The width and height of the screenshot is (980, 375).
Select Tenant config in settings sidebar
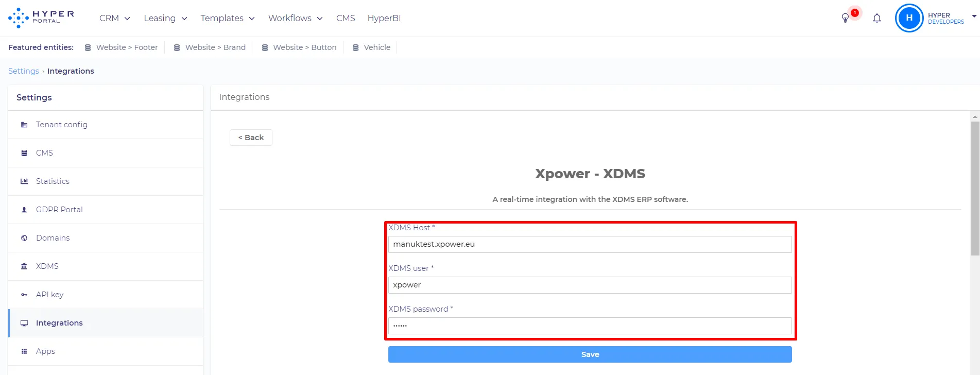(x=106, y=125)
